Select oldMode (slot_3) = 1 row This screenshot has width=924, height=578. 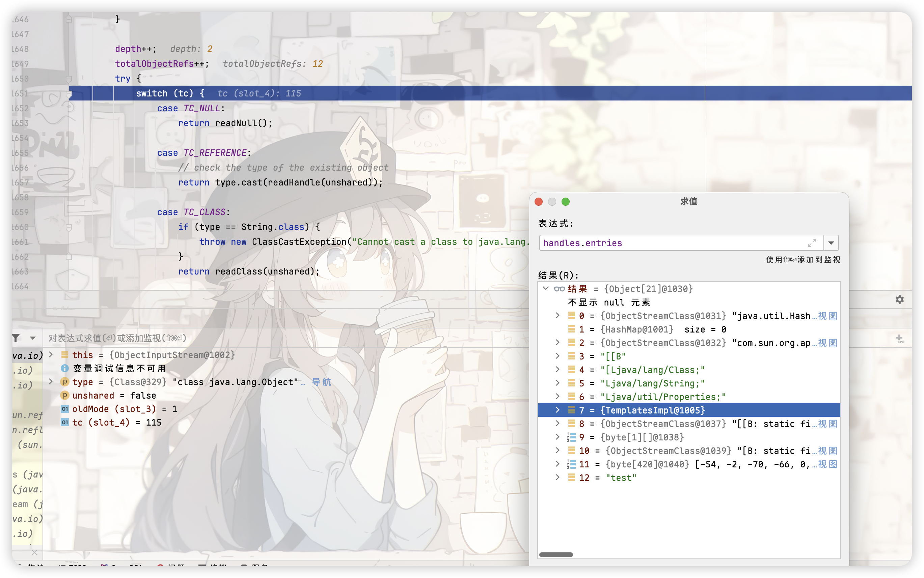(286, 409)
